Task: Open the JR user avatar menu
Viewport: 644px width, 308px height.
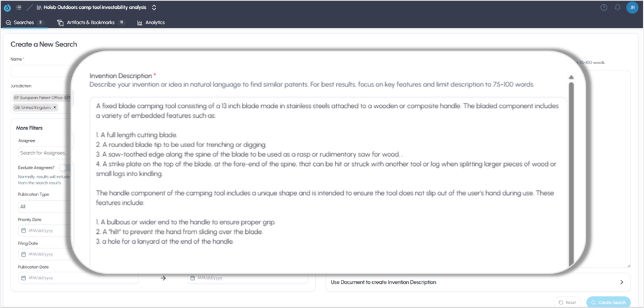Action: point(632,8)
